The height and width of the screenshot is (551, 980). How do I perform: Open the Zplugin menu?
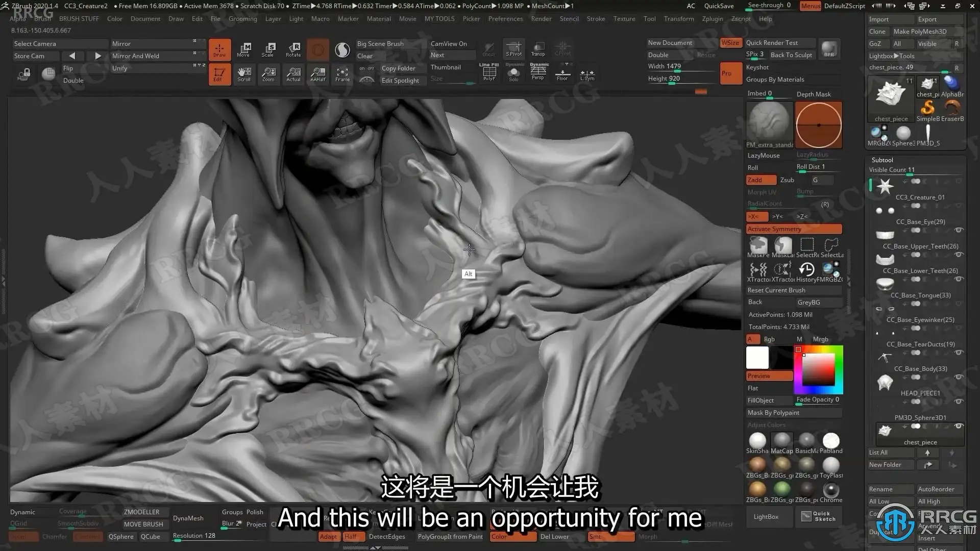[x=712, y=19]
